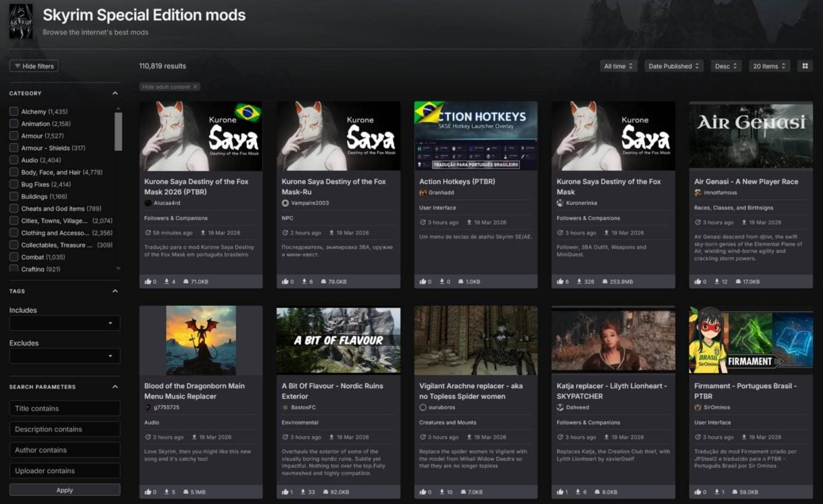823x504 pixels.
Task: Open the 20 Items per page dropdown
Action: (769, 66)
